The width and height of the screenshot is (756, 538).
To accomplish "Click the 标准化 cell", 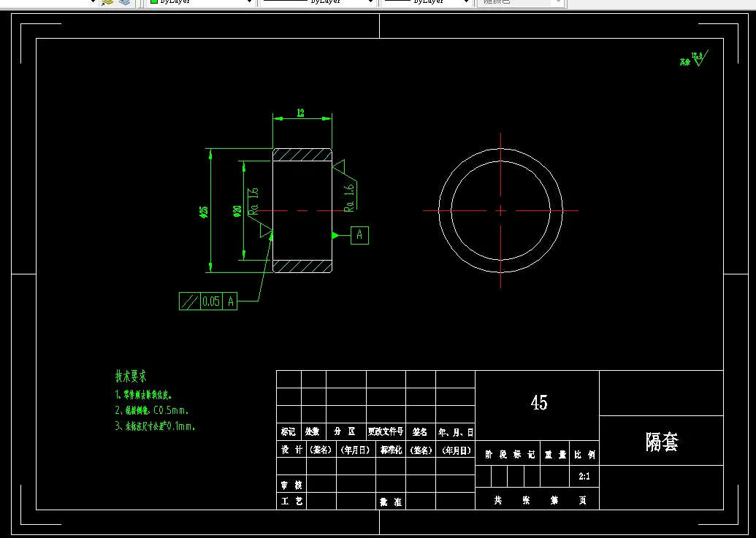I will coord(391,450).
